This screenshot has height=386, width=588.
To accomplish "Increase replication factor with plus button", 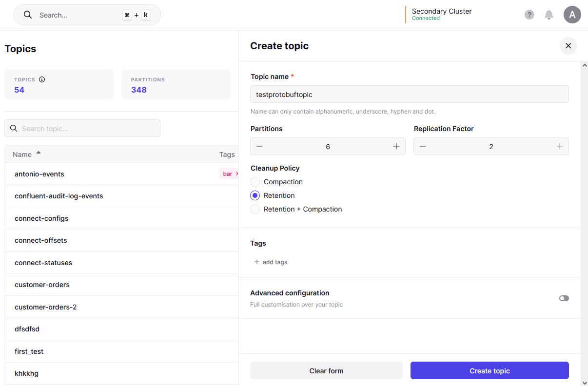I will pyautogui.click(x=560, y=147).
